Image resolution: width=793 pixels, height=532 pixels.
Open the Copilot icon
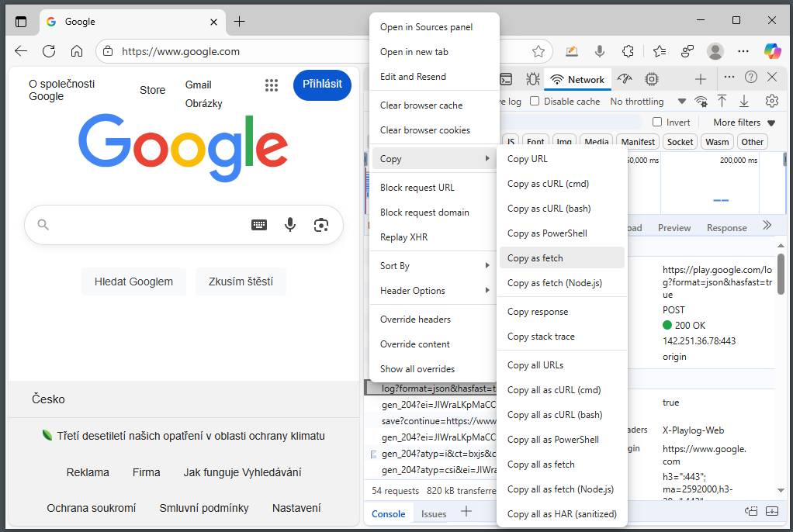pyautogui.click(x=772, y=51)
